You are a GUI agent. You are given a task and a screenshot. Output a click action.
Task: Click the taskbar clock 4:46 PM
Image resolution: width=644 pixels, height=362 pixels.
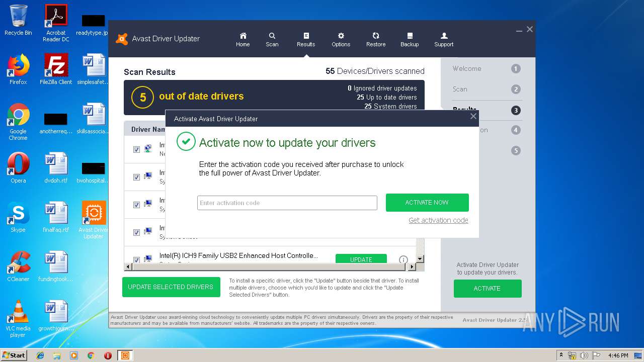(x=618, y=355)
